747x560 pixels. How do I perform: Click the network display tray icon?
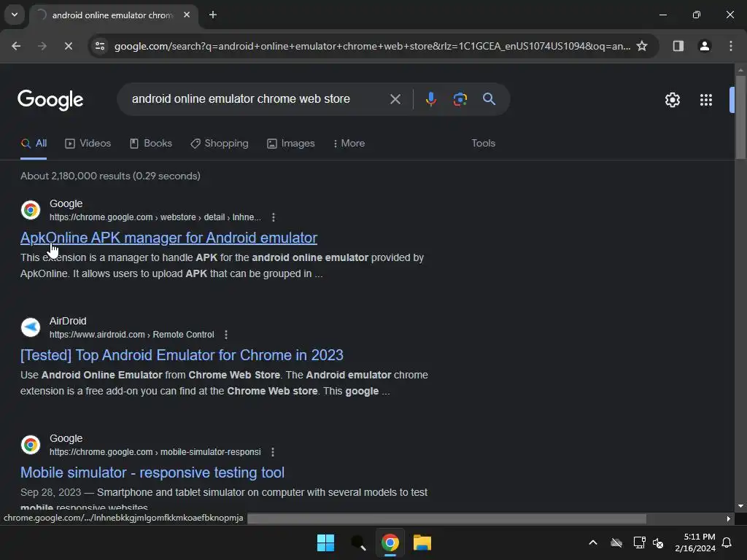click(x=639, y=542)
